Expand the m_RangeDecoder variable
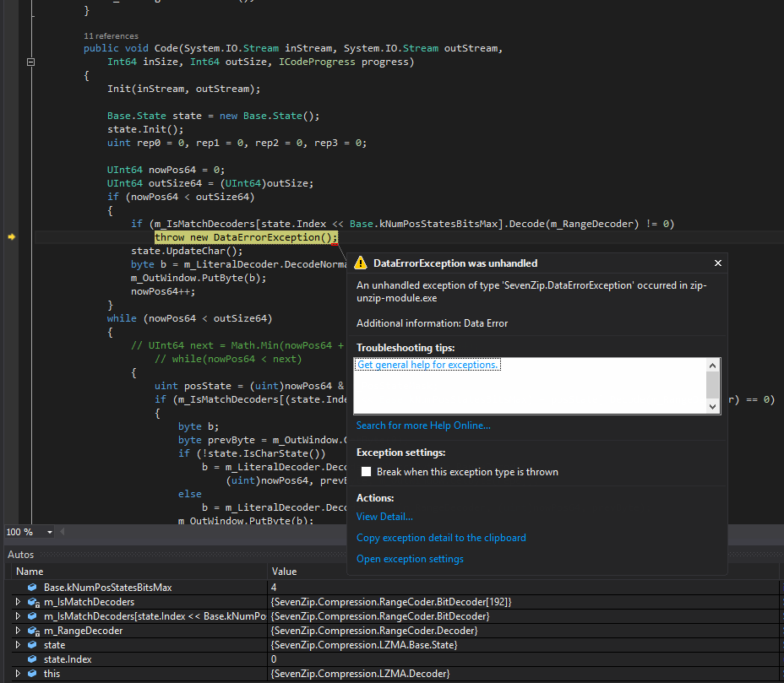The image size is (784, 683). 18,631
